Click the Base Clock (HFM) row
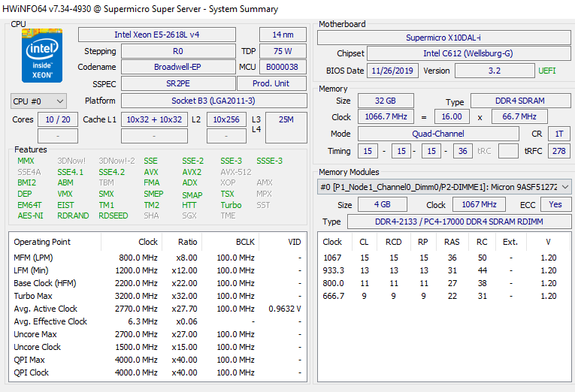 coord(158,283)
